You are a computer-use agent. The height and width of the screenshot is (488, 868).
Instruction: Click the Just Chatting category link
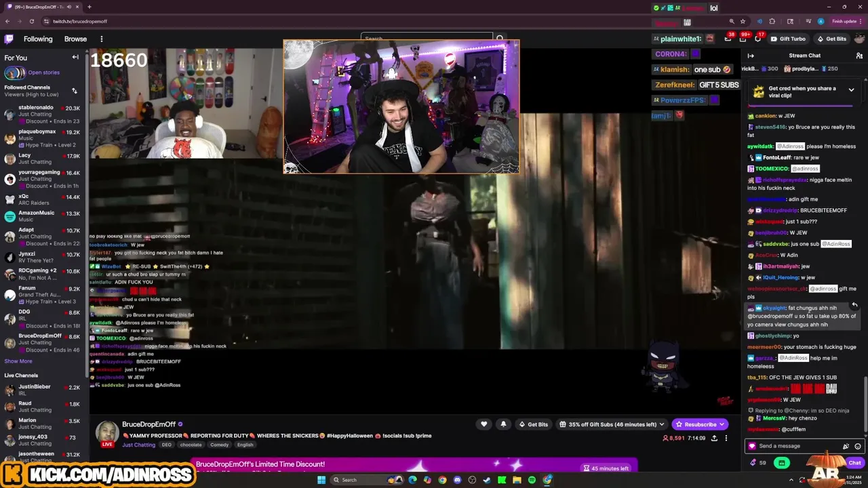138,445
